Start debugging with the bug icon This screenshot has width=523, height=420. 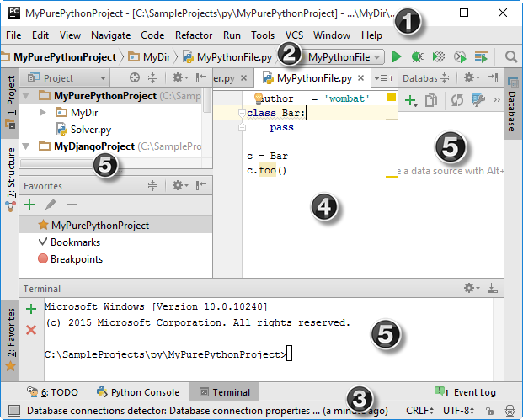point(417,56)
